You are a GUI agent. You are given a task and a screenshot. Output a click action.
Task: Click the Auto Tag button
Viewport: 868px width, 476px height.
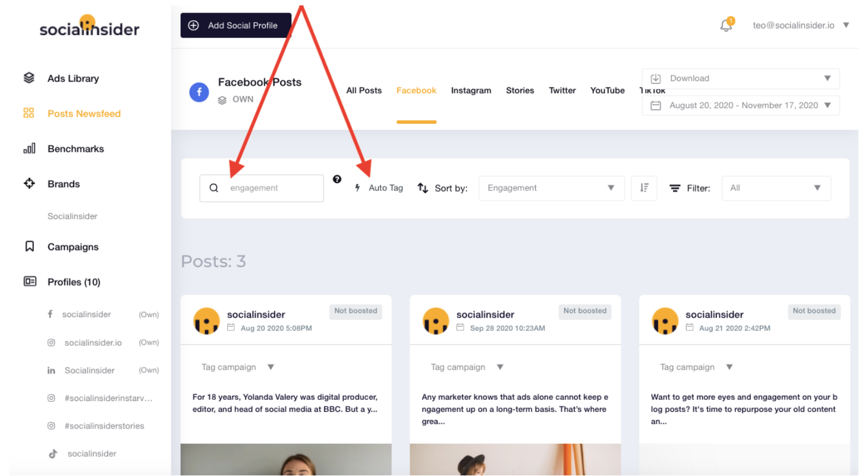click(x=379, y=188)
